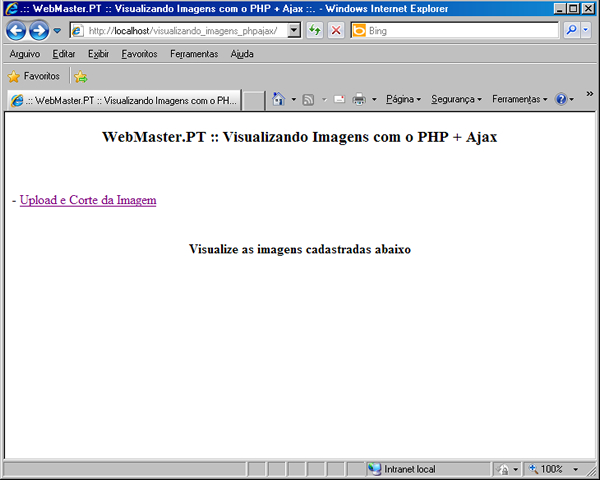Click the Intranet local globe icon
Viewport: 600px width, 482px height.
click(375, 469)
